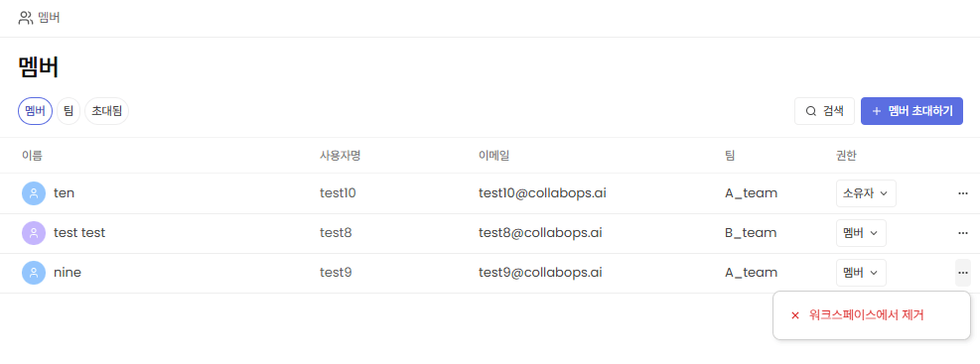Viewport: 980px width, 364px height.
Task: Click the large 멤버 page heading
Action: pyautogui.click(x=39, y=67)
